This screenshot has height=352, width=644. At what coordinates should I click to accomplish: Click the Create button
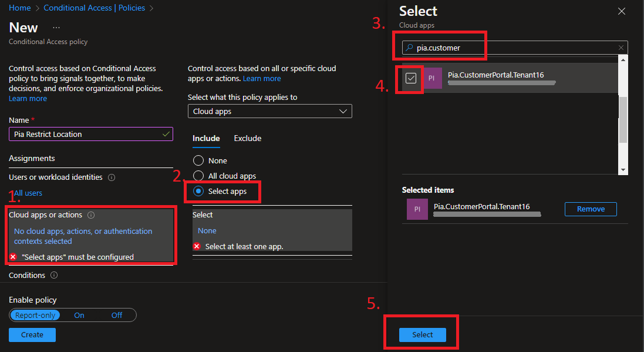tap(32, 335)
